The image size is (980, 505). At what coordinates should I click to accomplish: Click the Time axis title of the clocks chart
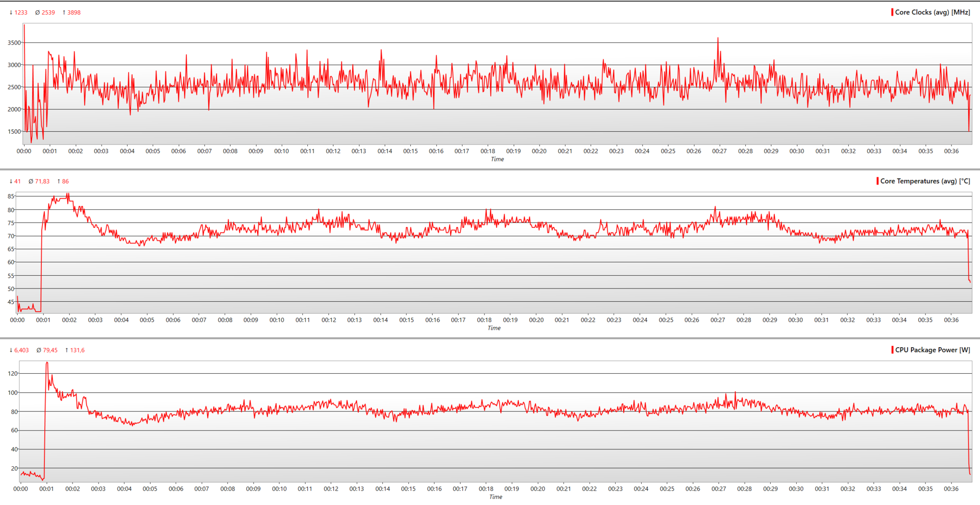click(x=497, y=159)
